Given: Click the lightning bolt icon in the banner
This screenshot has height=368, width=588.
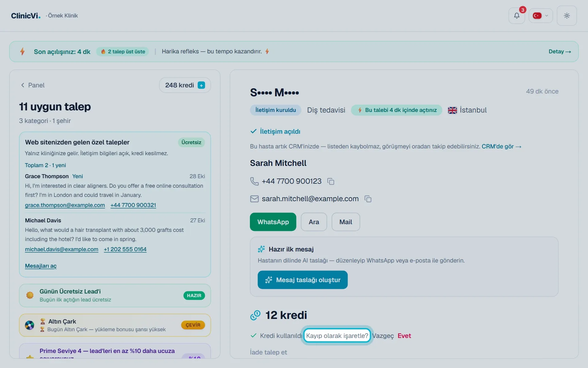Looking at the screenshot, I should point(22,52).
